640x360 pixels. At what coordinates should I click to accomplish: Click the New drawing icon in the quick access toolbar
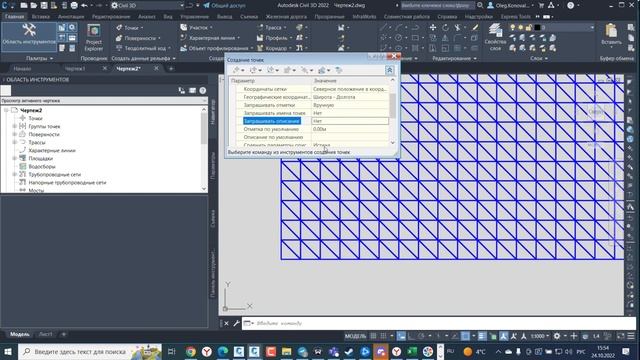pyautogui.click(x=24, y=6)
